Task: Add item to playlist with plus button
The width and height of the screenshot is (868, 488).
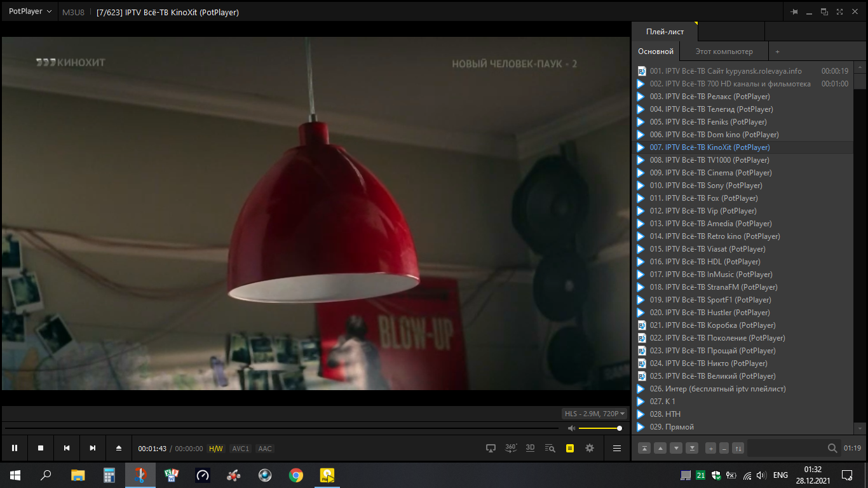Action: tap(710, 448)
